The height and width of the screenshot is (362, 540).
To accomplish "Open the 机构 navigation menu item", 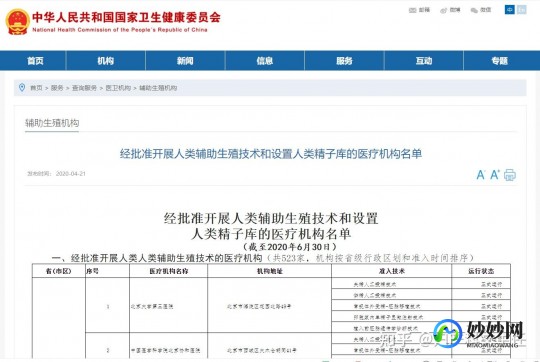I will [105, 61].
